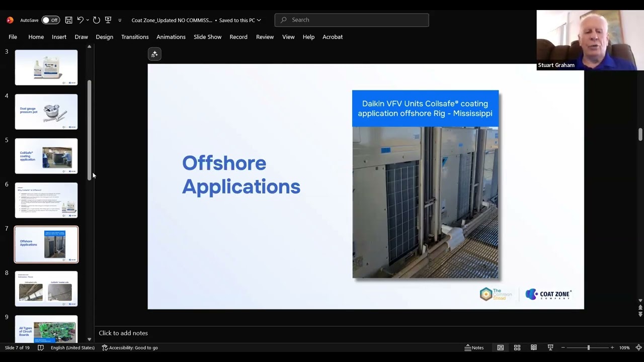Switch to the Home tab
Image resolution: width=644 pixels, height=362 pixels.
[x=36, y=37]
